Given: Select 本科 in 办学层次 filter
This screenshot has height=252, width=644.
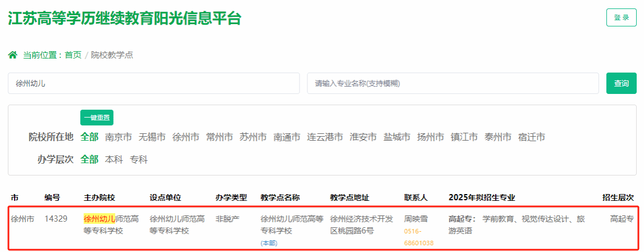Looking at the screenshot, I should pos(114,160).
